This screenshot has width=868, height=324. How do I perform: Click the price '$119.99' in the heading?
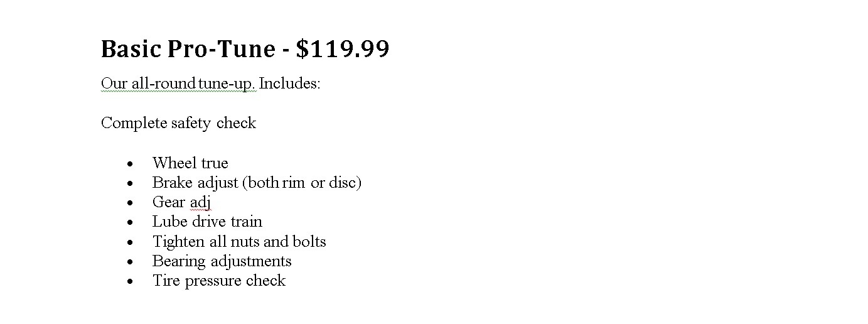(343, 49)
